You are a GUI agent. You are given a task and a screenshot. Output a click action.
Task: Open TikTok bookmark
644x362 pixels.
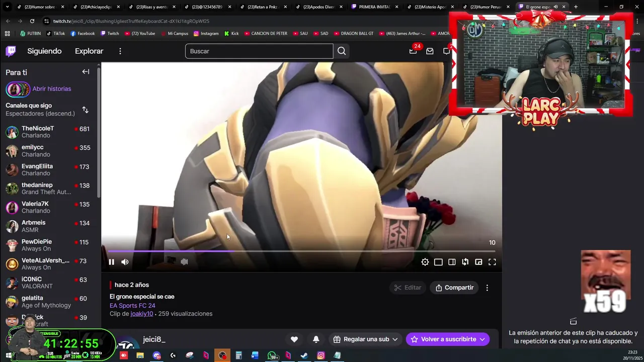coord(55,33)
